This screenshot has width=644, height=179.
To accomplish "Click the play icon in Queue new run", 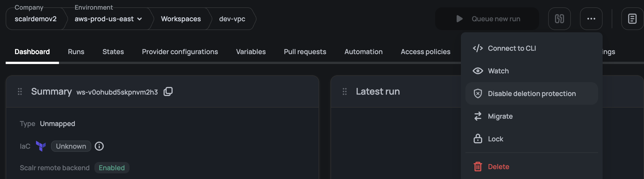I will tap(459, 19).
